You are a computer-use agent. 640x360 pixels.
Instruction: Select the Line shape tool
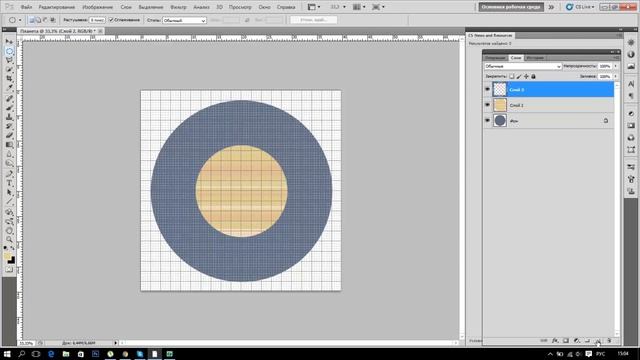9,202
